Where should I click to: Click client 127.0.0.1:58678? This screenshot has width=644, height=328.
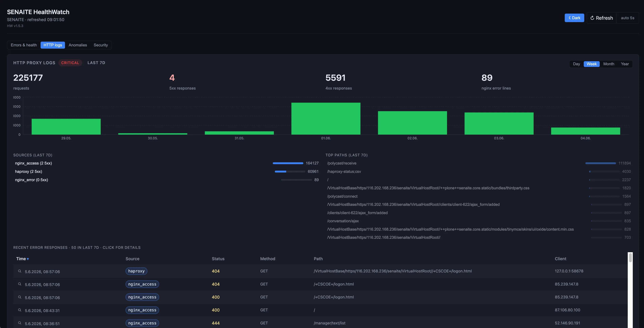[569, 271]
